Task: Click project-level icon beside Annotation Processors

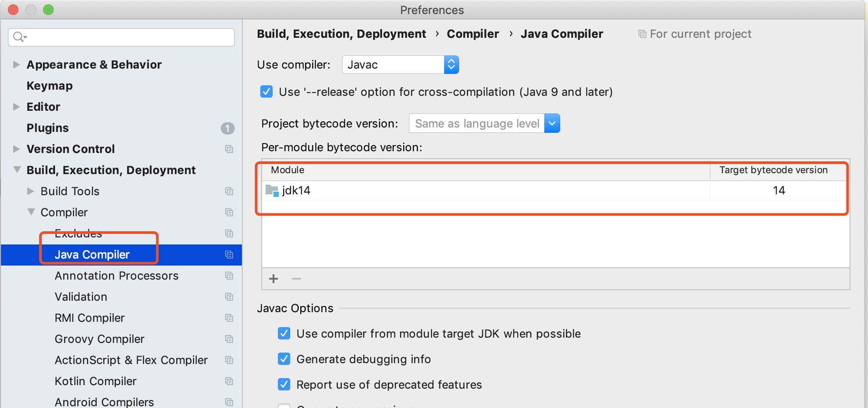Action: click(229, 276)
